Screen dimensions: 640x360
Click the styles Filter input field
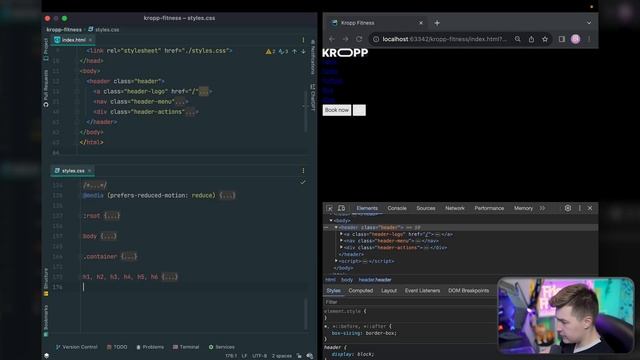(410, 302)
